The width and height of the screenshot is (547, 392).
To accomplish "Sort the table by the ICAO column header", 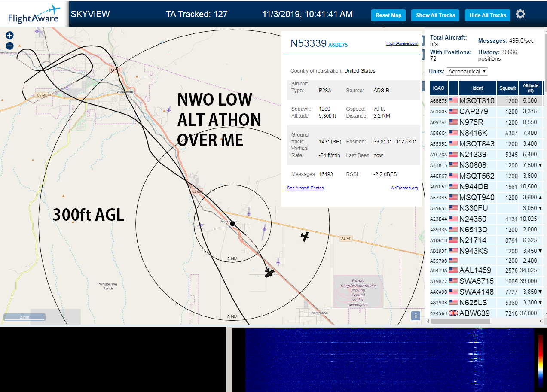I will click(439, 88).
